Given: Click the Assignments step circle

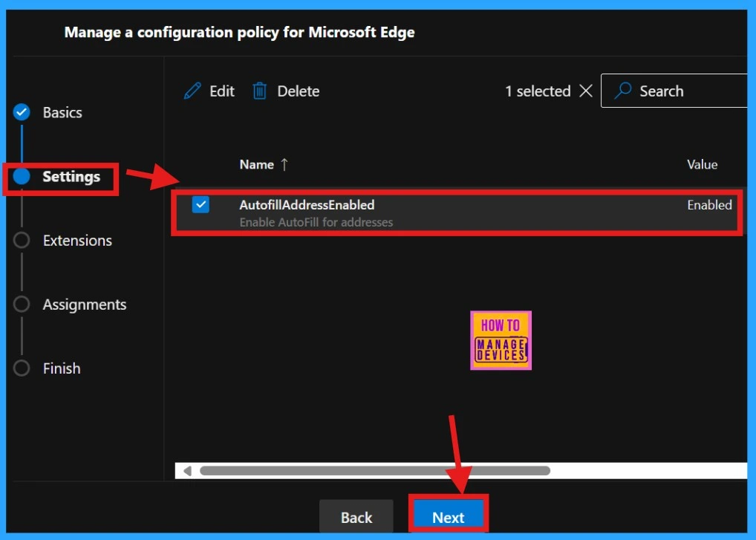Looking at the screenshot, I should [22, 304].
